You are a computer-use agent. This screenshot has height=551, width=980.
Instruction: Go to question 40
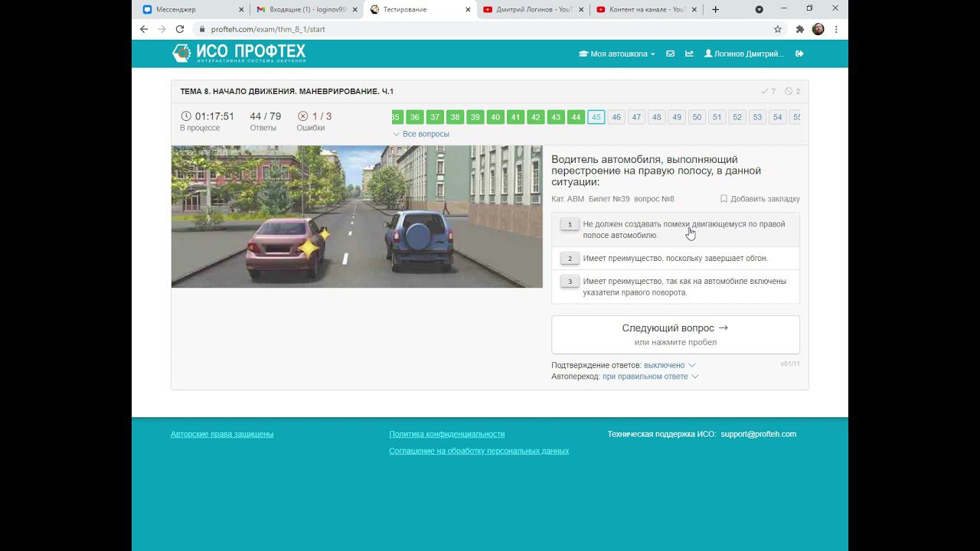(495, 117)
